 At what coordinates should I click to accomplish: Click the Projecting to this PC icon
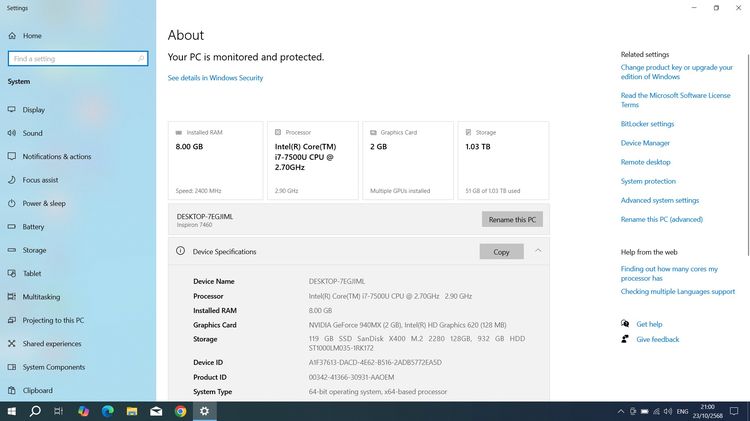pos(12,320)
